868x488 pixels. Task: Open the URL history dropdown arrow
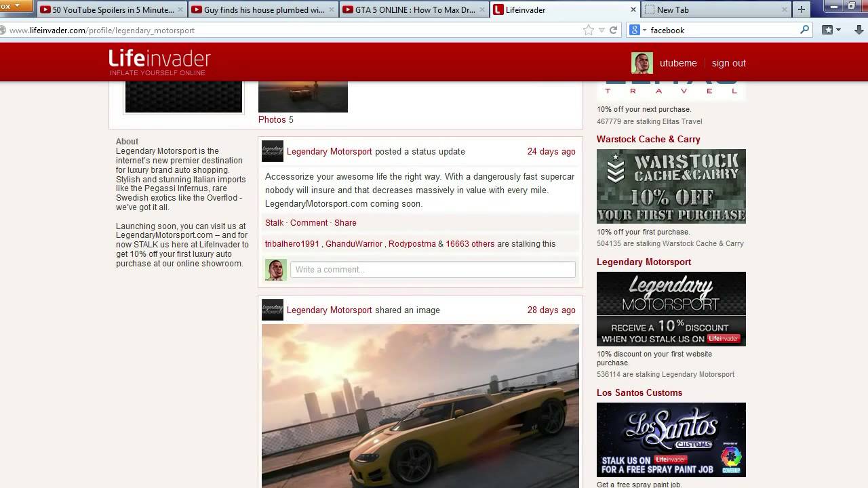coord(601,30)
